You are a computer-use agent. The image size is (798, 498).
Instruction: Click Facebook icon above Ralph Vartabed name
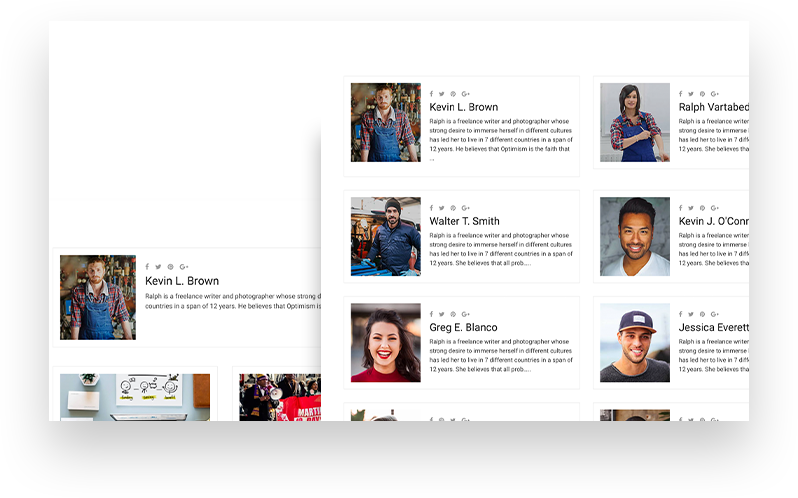[x=681, y=94]
